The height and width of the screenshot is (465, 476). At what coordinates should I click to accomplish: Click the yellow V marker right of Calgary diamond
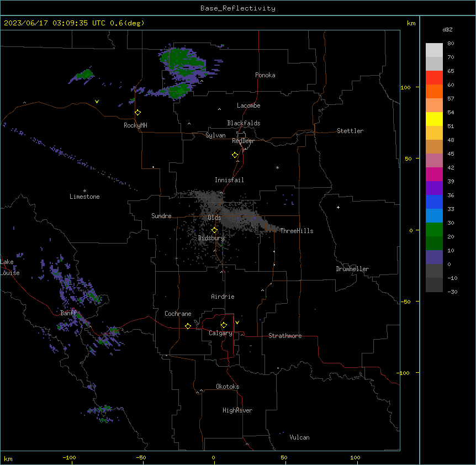(237, 323)
